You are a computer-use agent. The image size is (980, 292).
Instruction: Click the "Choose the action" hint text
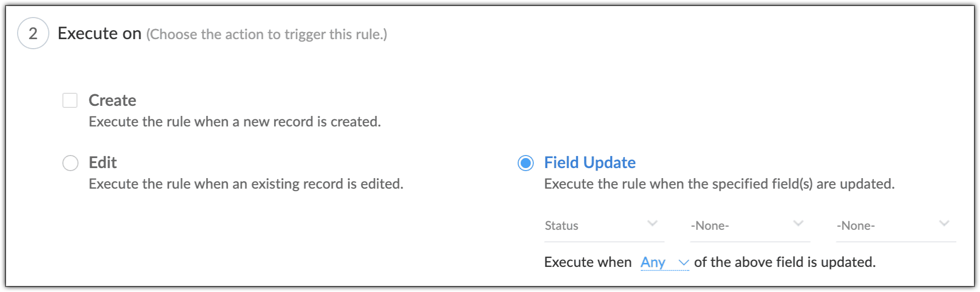coord(266,35)
